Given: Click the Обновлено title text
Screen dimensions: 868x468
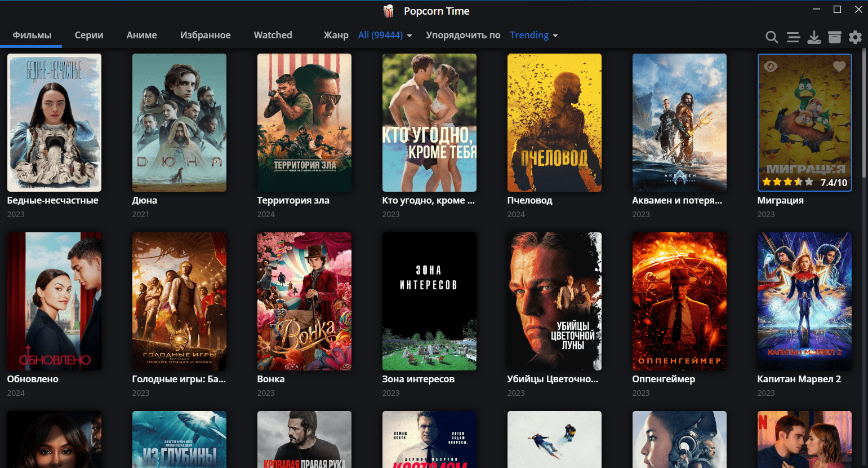Looking at the screenshot, I should pyautogui.click(x=33, y=379).
